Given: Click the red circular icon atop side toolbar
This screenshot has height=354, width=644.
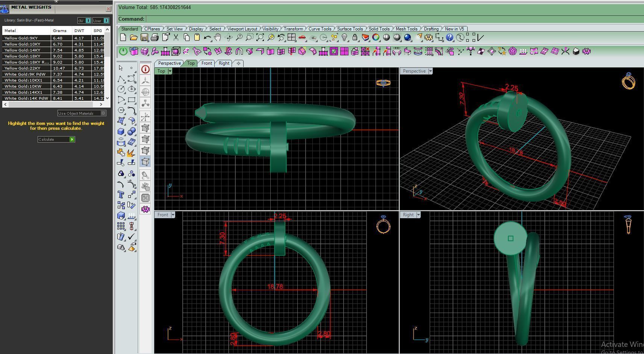Looking at the screenshot, I should [x=145, y=69].
